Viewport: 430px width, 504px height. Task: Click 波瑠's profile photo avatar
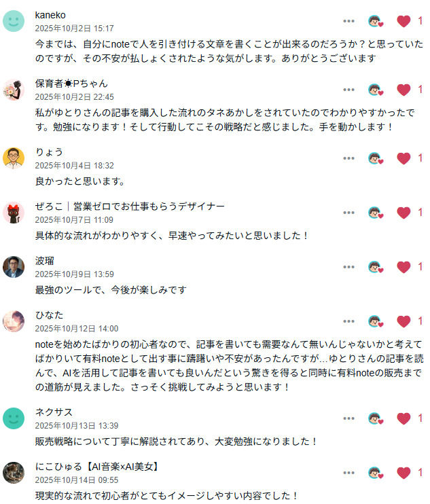coord(14,267)
